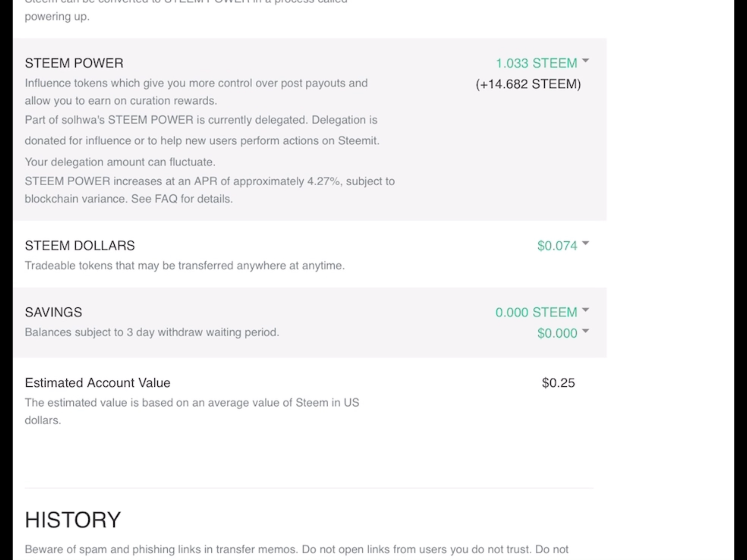Open the savings $0.000 dropdown arrow
747x560 pixels.
coord(586,331)
